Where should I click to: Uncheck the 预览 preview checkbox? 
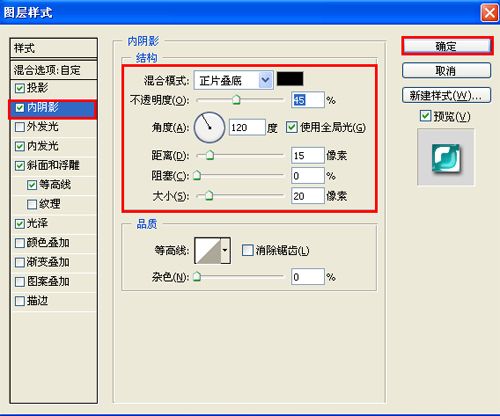coord(425,116)
